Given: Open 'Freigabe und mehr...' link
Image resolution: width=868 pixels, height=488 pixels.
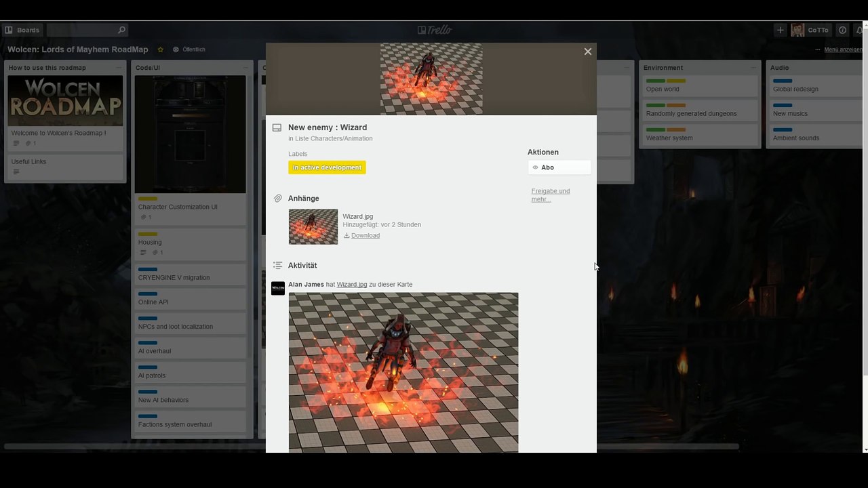Looking at the screenshot, I should [550, 195].
